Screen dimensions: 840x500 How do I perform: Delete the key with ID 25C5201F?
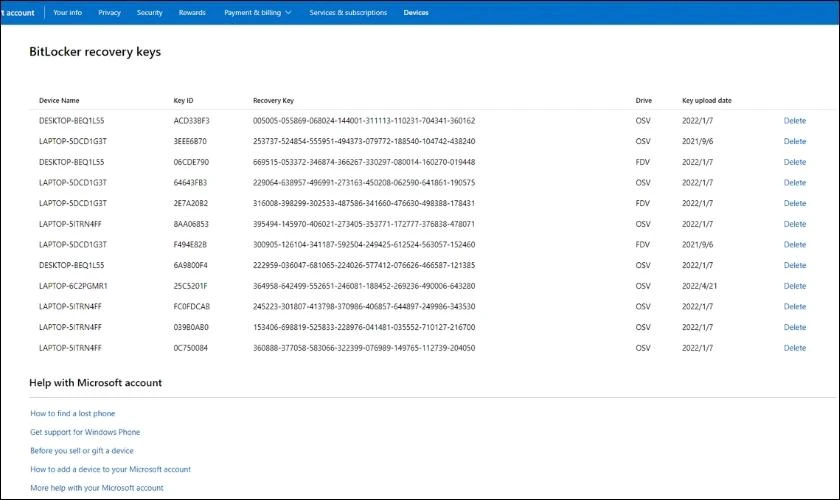point(795,286)
